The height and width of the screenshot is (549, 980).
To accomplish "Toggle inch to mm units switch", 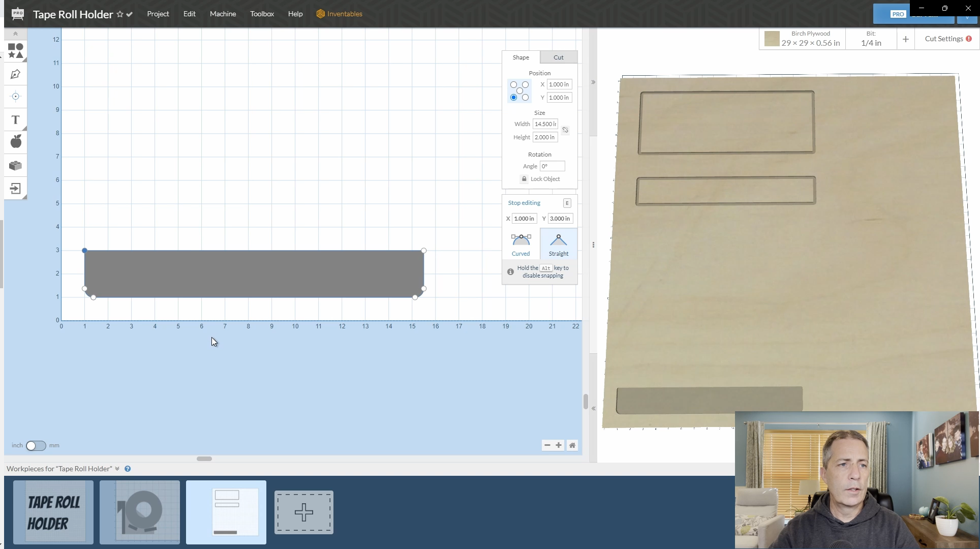I will coord(36,446).
